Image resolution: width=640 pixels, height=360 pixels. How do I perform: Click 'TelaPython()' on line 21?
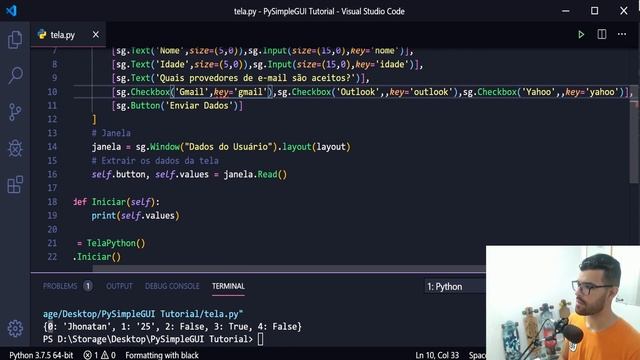tap(116, 243)
